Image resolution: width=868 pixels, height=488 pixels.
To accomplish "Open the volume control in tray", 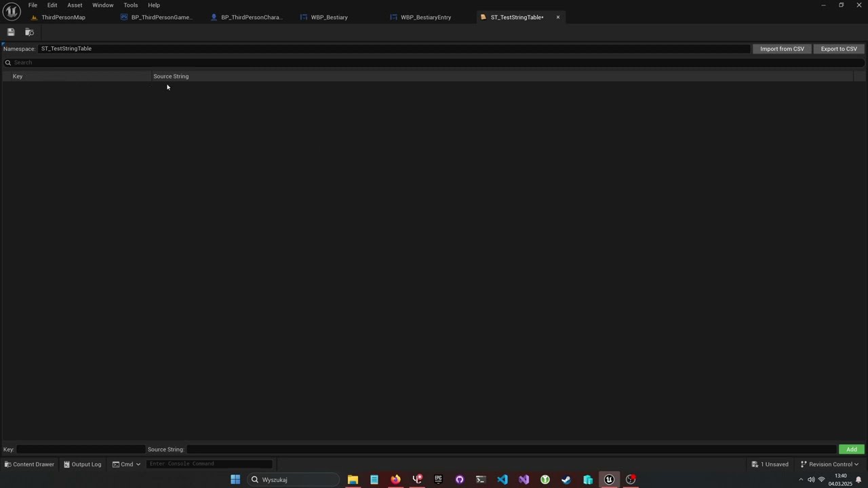I will point(811,480).
